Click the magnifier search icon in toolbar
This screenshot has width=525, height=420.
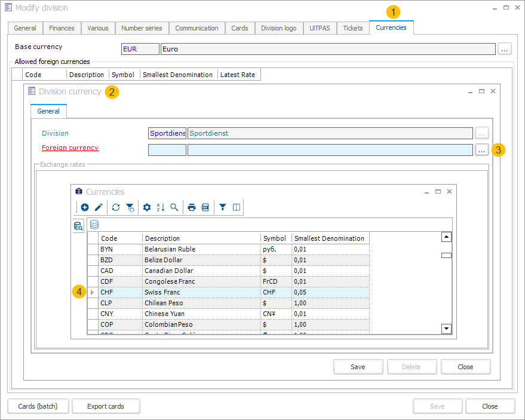click(174, 207)
